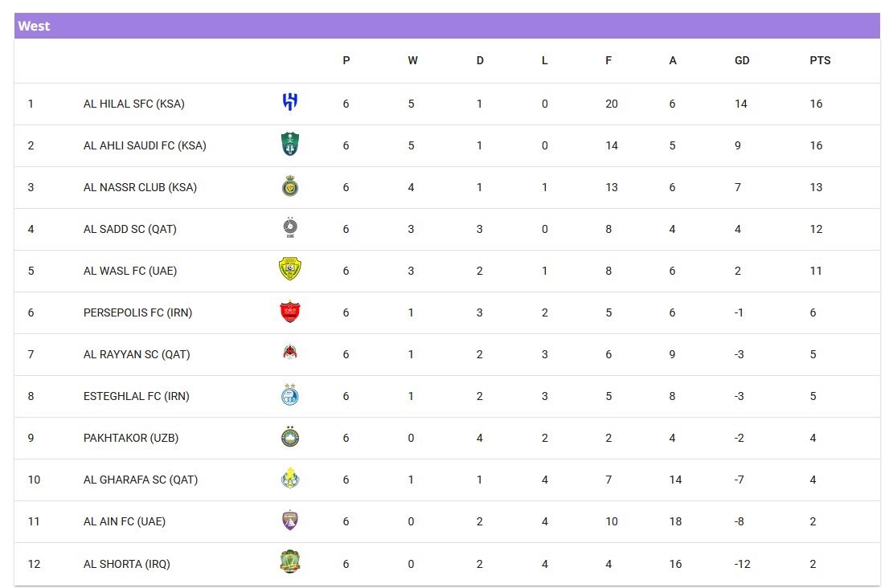Click the Al Ain FC purple crest
The height and width of the screenshot is (588, 889).
coord(289,521)
